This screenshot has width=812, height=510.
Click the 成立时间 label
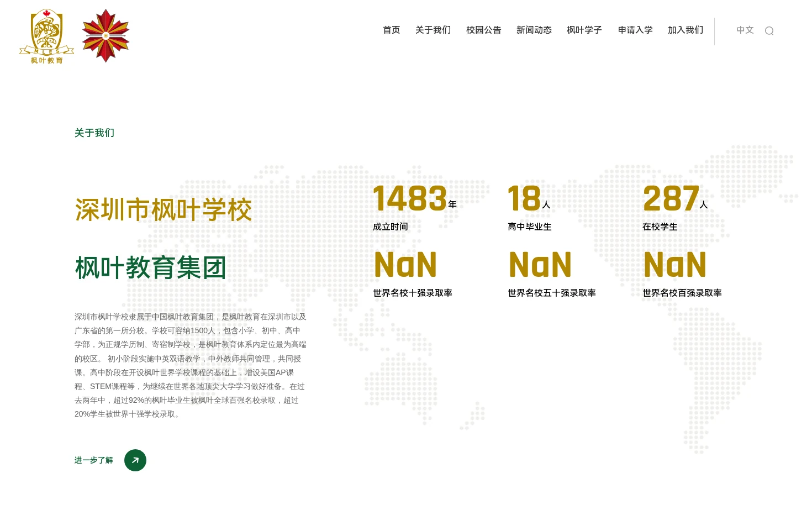(391, 227)
